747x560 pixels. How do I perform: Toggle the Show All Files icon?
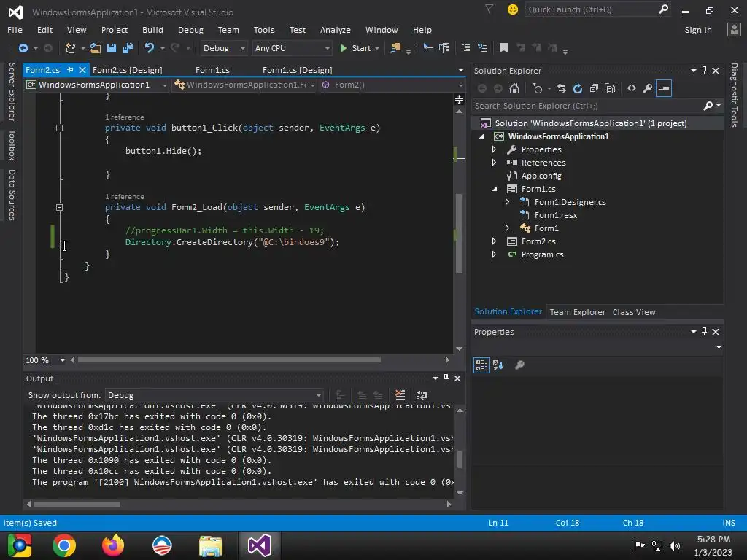pyautogui.click(x=610, y=88)
